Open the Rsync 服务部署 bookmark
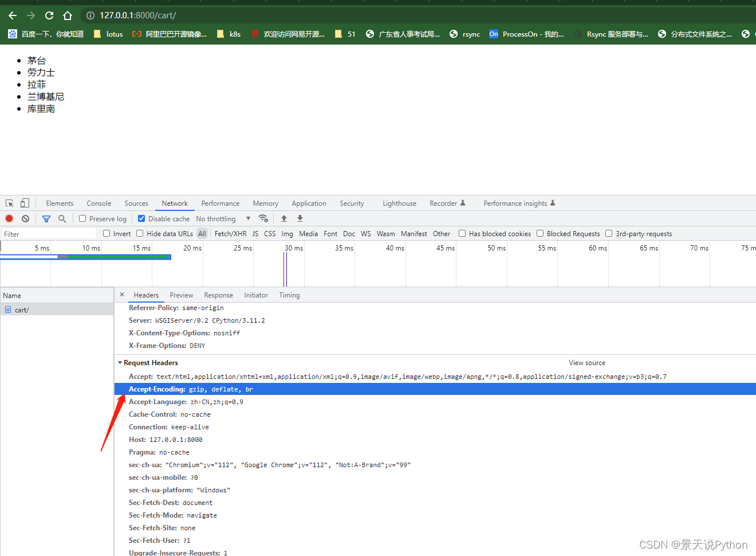The width and height of the screenshot is (756, 556). pos(611,34)
